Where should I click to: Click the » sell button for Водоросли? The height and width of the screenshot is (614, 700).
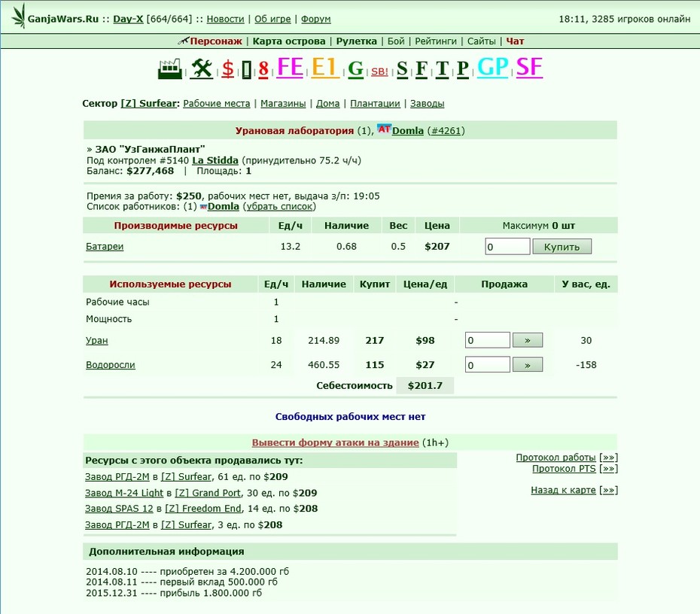click(x=528, y=365)
